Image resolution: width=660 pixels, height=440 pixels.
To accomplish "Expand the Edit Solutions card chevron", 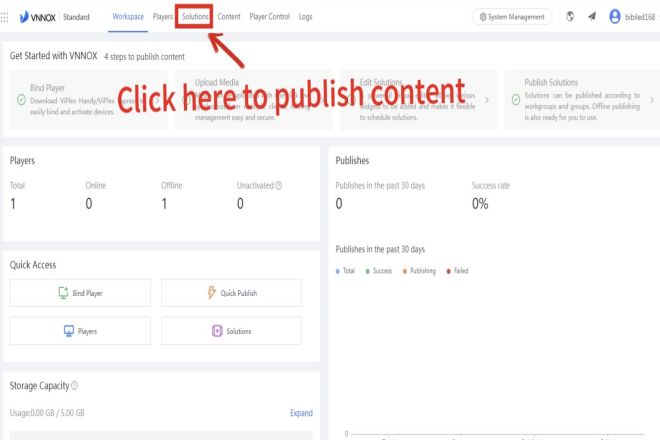I will click(487, 100).
